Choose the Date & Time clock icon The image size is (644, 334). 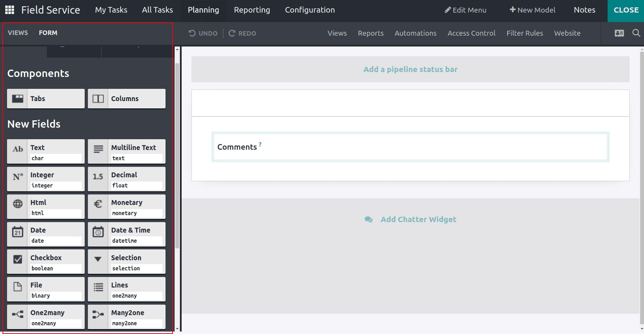pyautogui.click(x=98, y=232)
